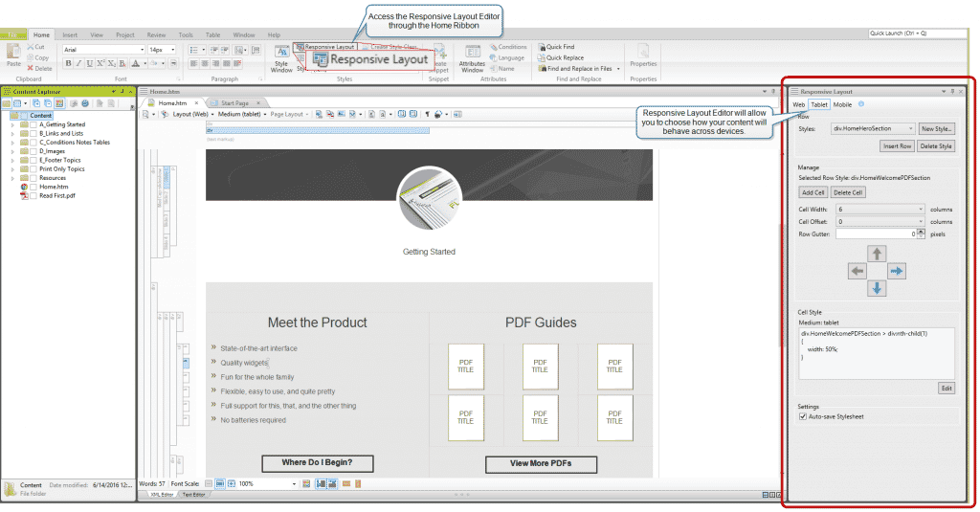The image size is (980, 512).
Task: Apply Bold formatting in the Font group
Action: tap(69, 64)
